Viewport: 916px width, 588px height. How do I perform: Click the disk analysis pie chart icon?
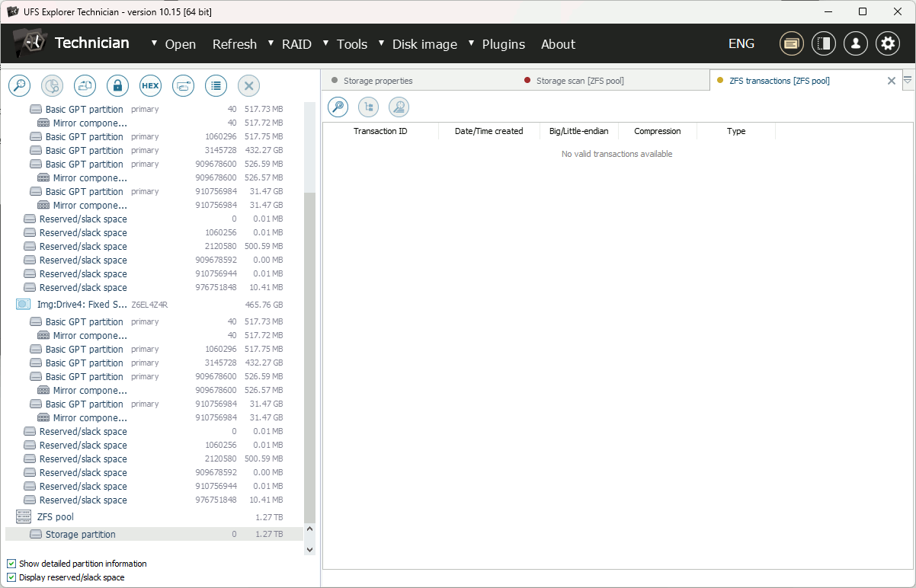(52, 85)
